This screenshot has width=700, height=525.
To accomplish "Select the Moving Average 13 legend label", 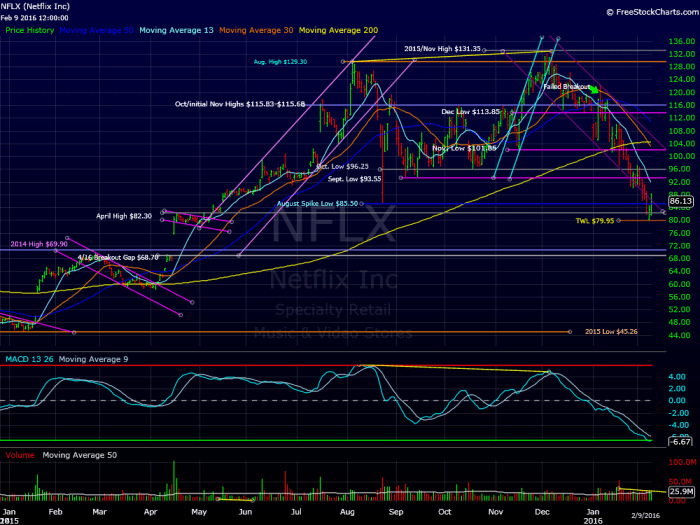I will coord(176,30).
